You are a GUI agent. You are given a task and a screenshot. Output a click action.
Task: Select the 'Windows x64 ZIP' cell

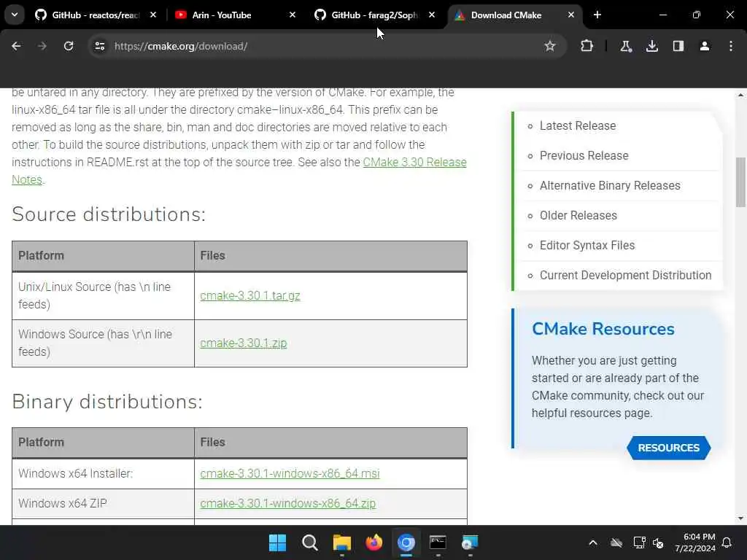click(x=103, y=503)
